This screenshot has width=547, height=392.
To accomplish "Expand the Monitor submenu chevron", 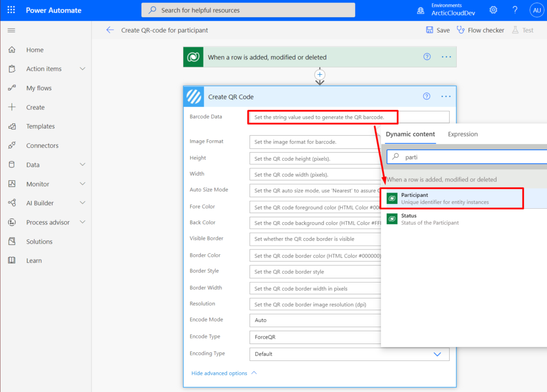I will pos(83,184).
